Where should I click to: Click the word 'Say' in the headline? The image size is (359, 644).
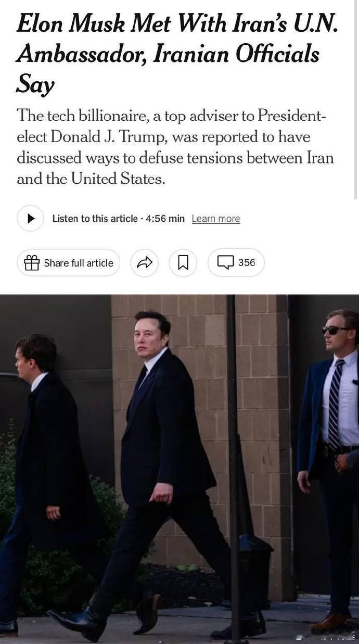click(35, 85)
